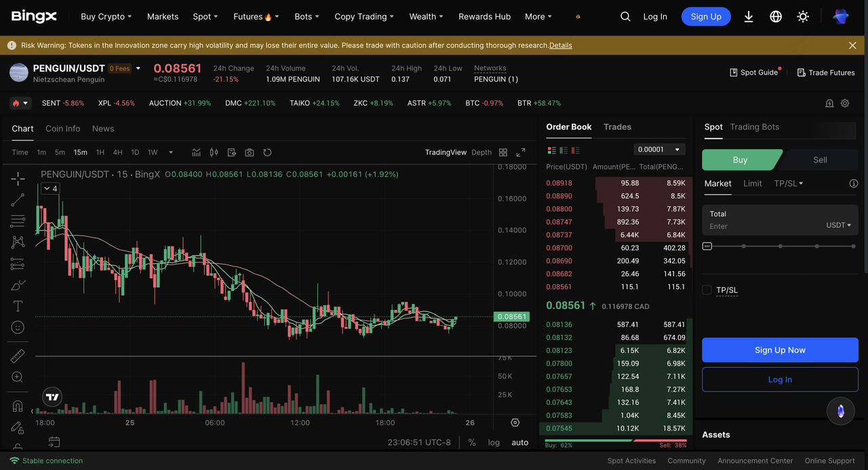Switch to the Coin Info tab

pos(62,129)
